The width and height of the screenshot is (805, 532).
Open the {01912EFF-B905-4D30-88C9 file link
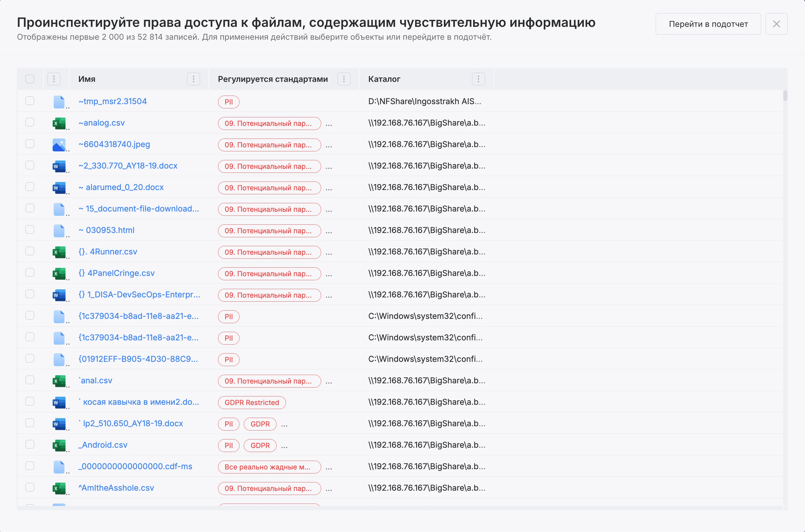pos(138,359)
